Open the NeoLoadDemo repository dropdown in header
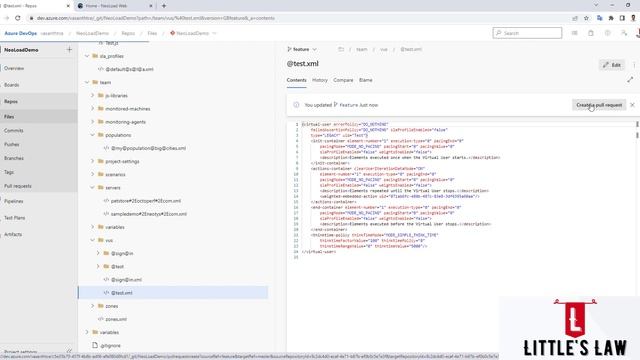The height and width of the screenshot is (360, 640). [x=193, y=33]
